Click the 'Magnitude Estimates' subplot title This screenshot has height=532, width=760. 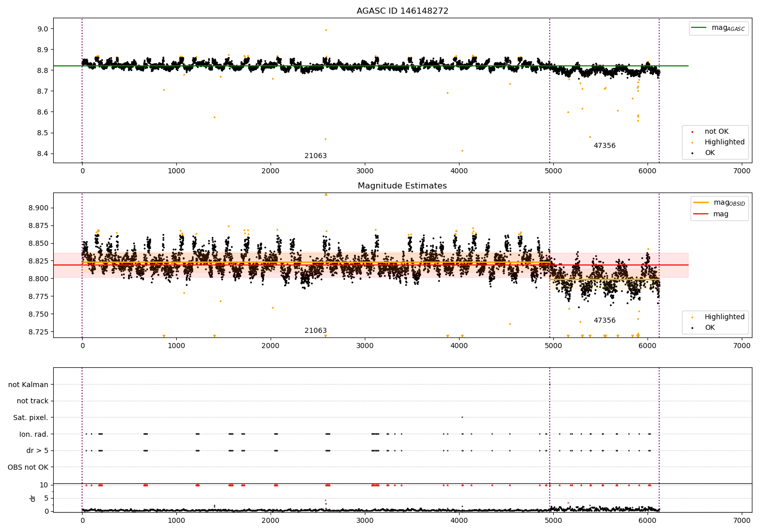pos(402,186)
